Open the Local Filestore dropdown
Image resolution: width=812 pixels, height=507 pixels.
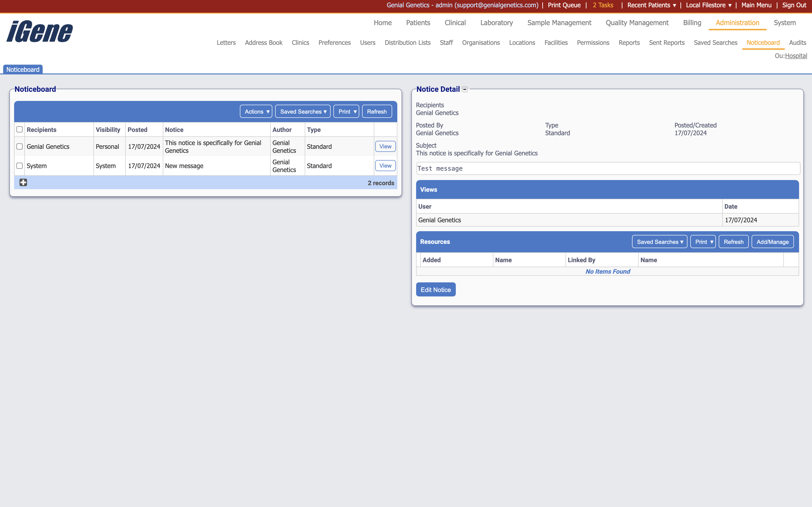point(708,5)
